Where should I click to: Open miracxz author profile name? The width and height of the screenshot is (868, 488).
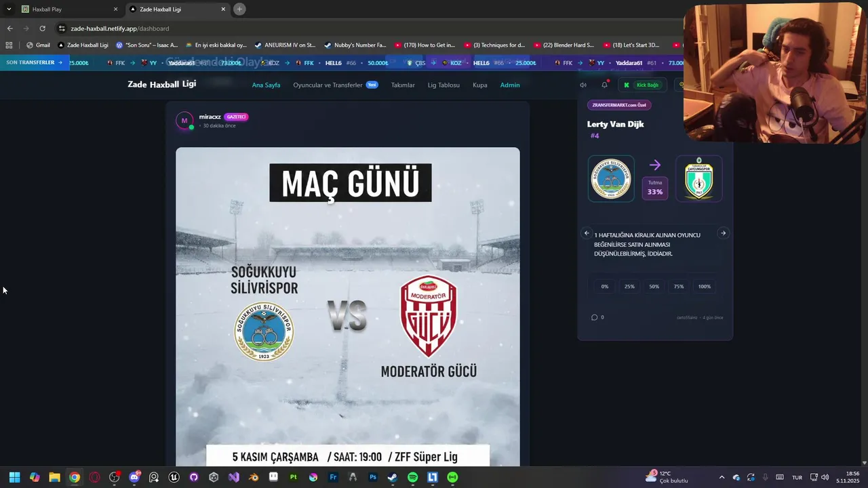coord(210,117)
